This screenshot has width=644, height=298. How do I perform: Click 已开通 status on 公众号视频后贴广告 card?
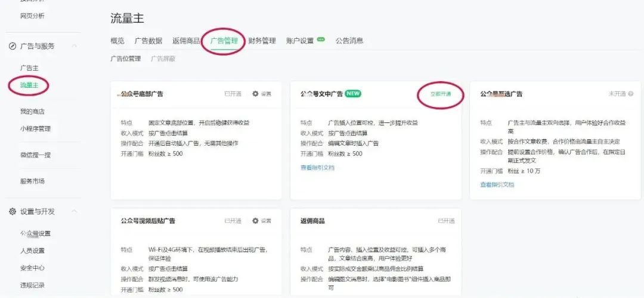(x=233, y=220)
